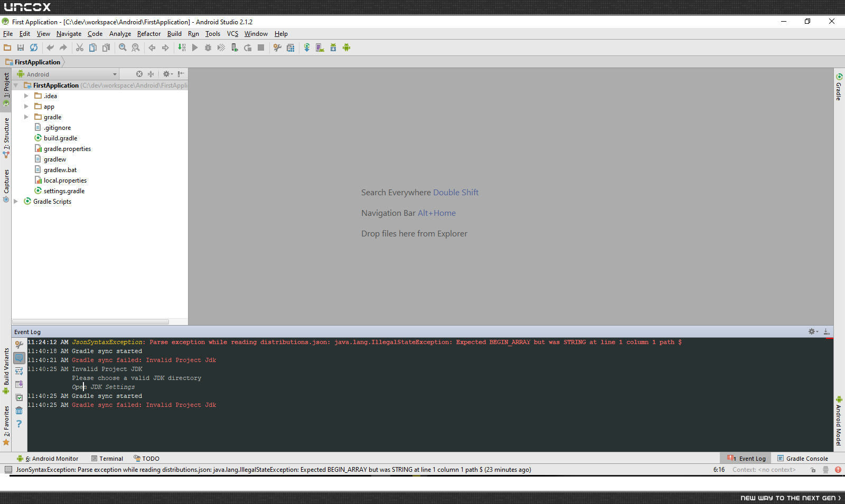Viewport: 845px width, 504px height.
Task: Click the Undo arrow in toolbar
Action: coord(50,47)
